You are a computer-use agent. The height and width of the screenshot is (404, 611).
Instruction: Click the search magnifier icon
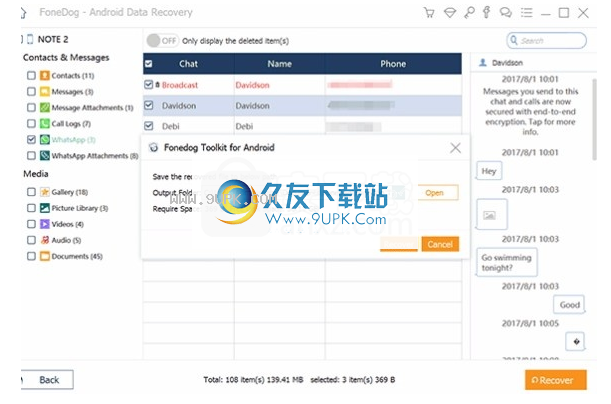(x=514, y=40)
